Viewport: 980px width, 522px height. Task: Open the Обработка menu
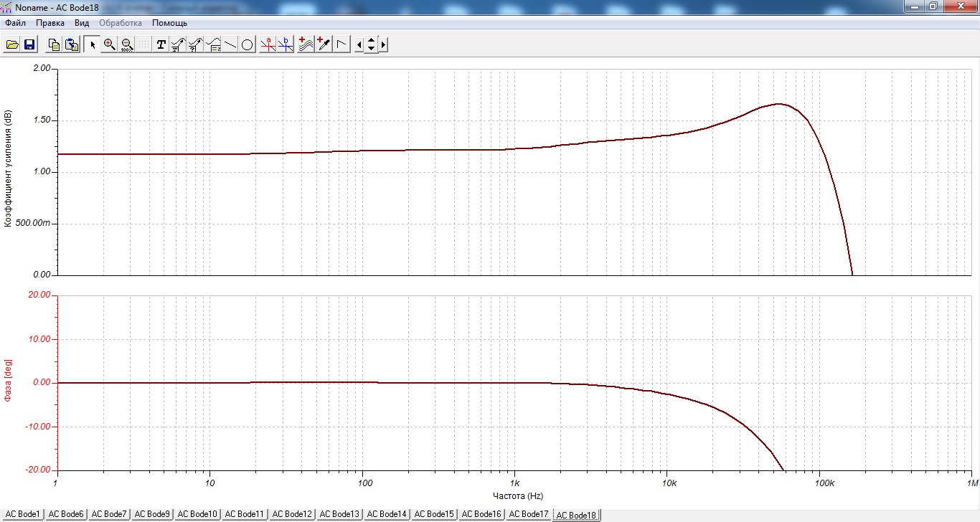pyautogui.click(x=121, y=23)
